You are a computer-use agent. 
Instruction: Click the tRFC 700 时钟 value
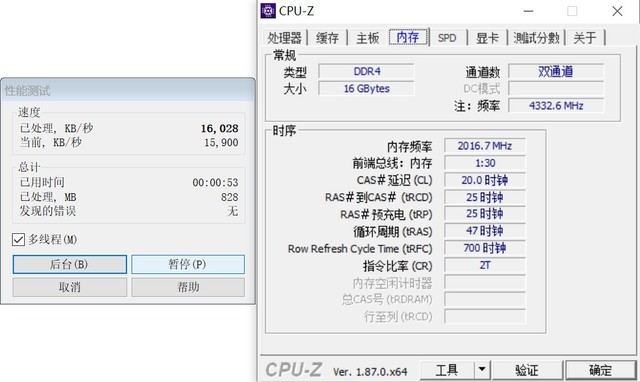(485, 248)
